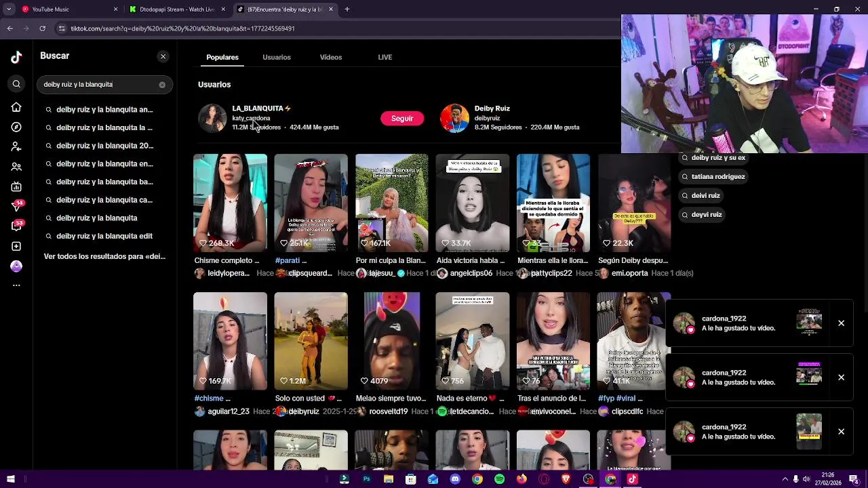Close the Buscar search panel

pyautogui.click(x=163, y=56)
